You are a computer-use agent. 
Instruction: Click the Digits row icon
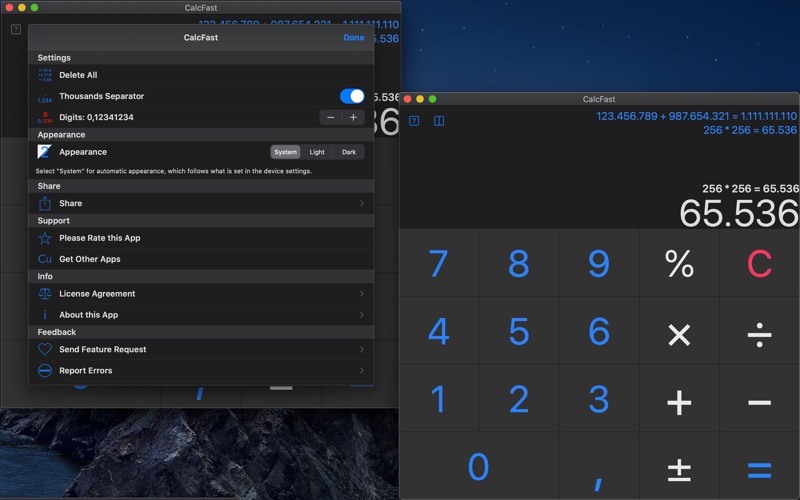coord(45,117)
